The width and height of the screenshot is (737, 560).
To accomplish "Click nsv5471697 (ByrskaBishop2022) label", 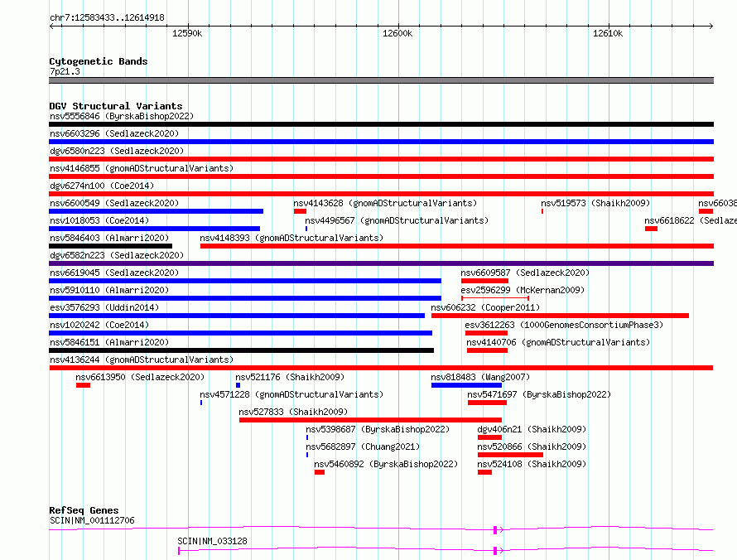I will [539, 394].
